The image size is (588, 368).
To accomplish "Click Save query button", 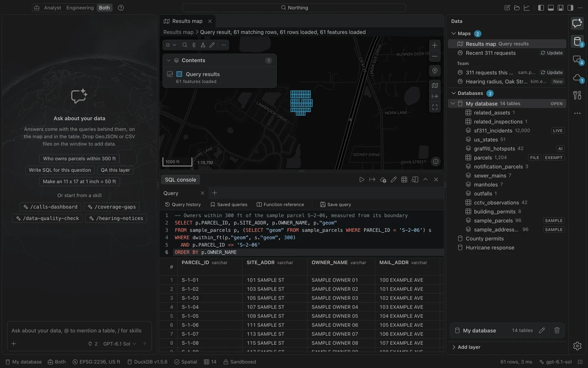I will (x=336, y=204).
